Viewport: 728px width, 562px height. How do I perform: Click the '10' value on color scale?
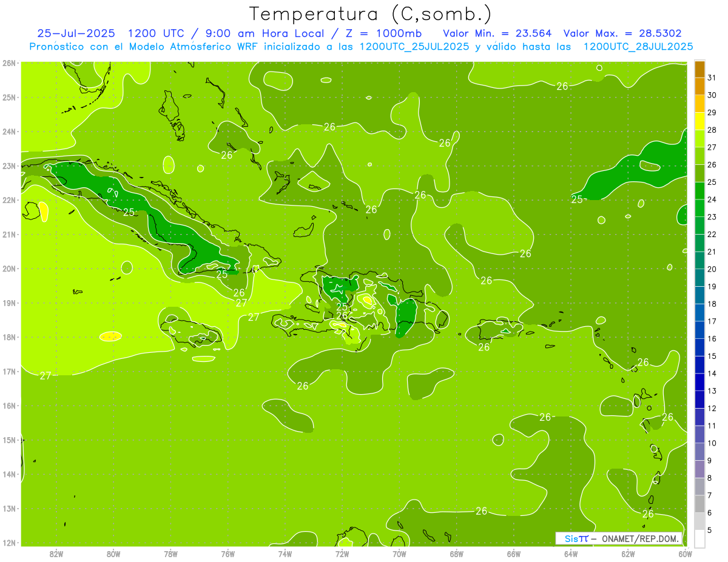(712, 444)
